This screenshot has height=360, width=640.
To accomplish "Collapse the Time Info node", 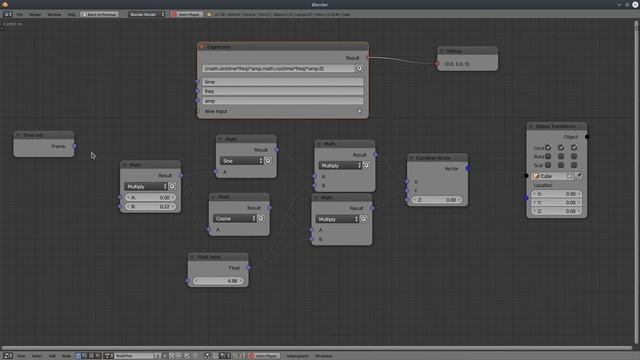I will (x=18, y=135).
